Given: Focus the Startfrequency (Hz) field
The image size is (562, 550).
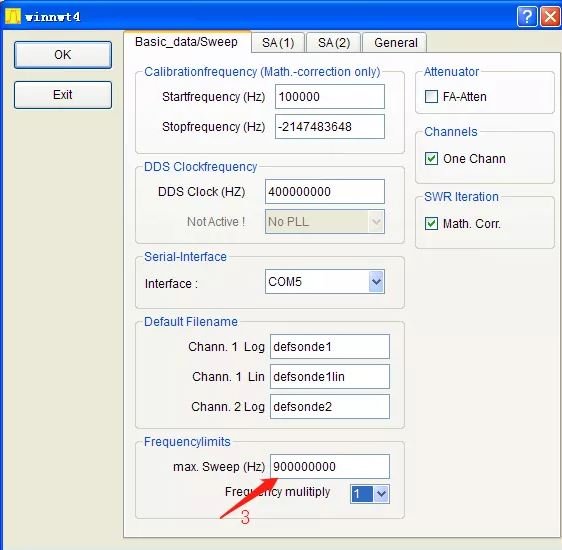Looking at the screenshot, I should coord(330,96).
